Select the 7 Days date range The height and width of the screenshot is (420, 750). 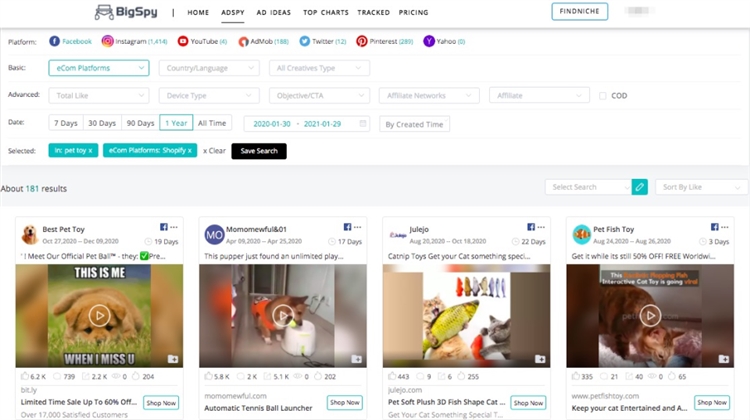click(x=66, y=123)
